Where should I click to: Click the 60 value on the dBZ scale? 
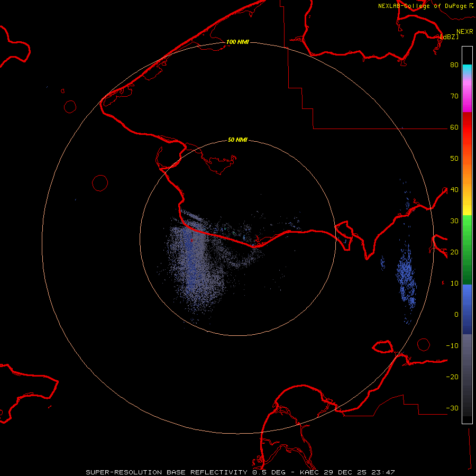point(454,127)
